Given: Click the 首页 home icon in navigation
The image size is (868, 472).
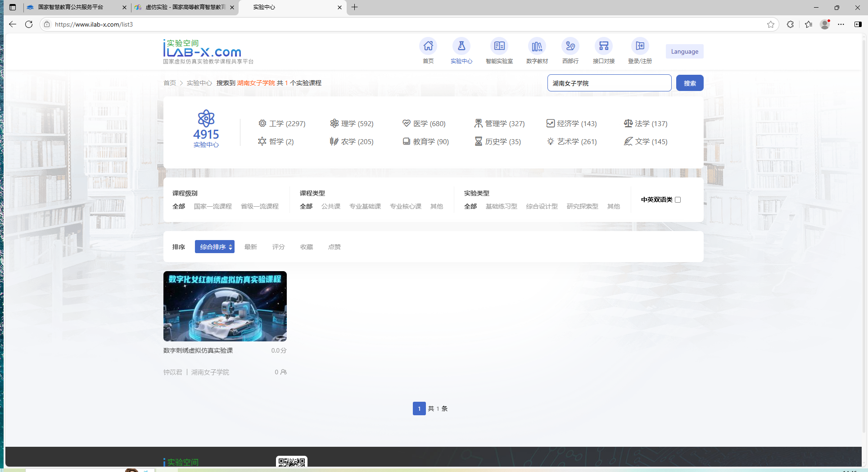Looking at the screenshot, I should click(x=428, y=46).
